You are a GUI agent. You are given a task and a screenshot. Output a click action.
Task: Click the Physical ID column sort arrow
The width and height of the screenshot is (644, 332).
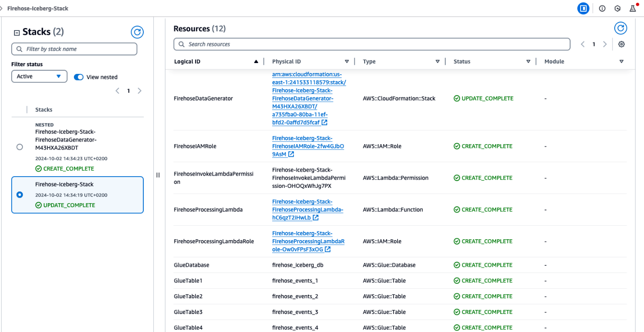347,61
